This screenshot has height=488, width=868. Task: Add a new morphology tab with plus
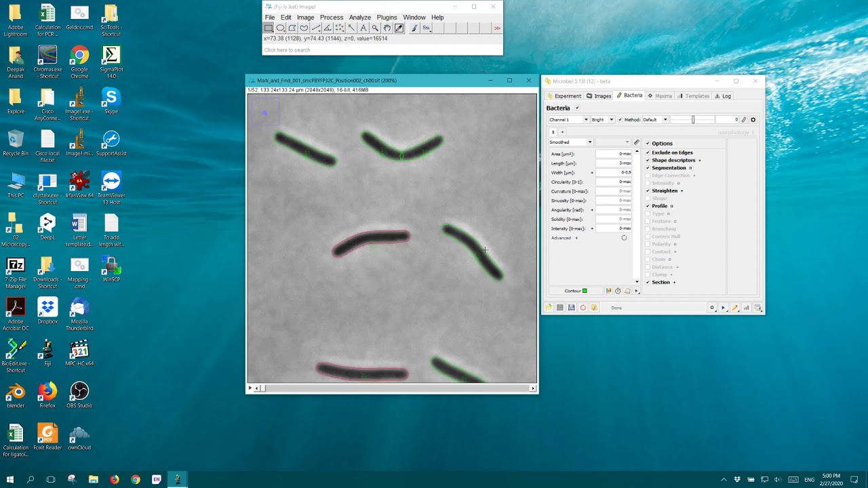click(562, 132)
